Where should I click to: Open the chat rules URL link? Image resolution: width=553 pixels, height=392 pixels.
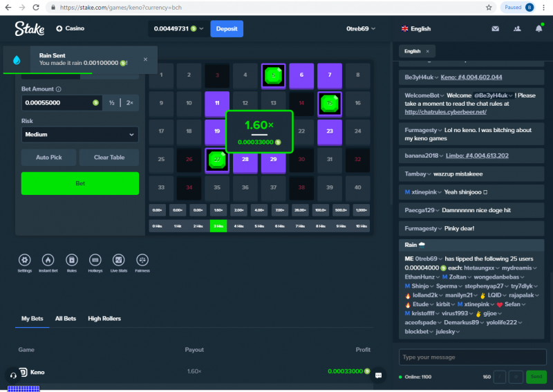(445, 112)
